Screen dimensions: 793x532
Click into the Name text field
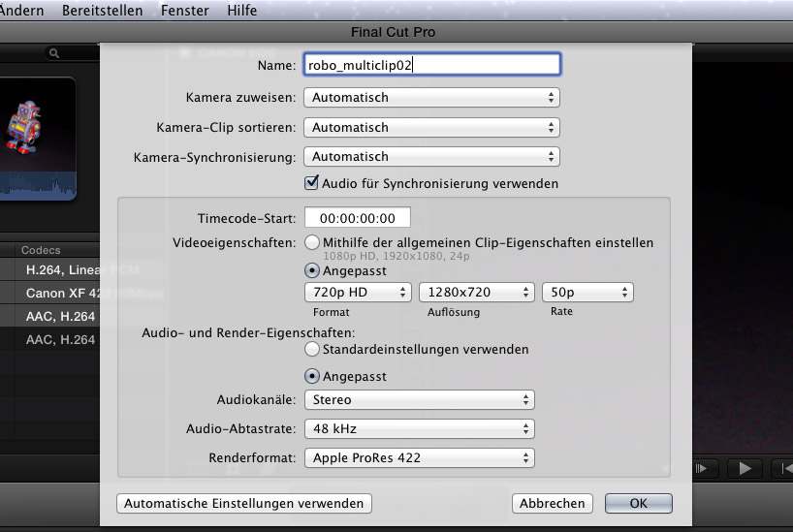pos(431,65)
